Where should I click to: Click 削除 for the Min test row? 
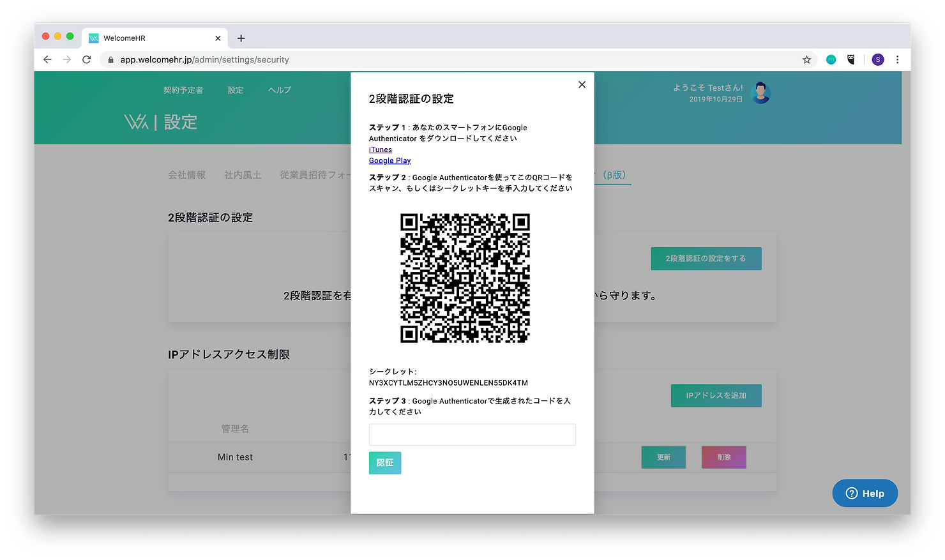[x=723, y=457]
